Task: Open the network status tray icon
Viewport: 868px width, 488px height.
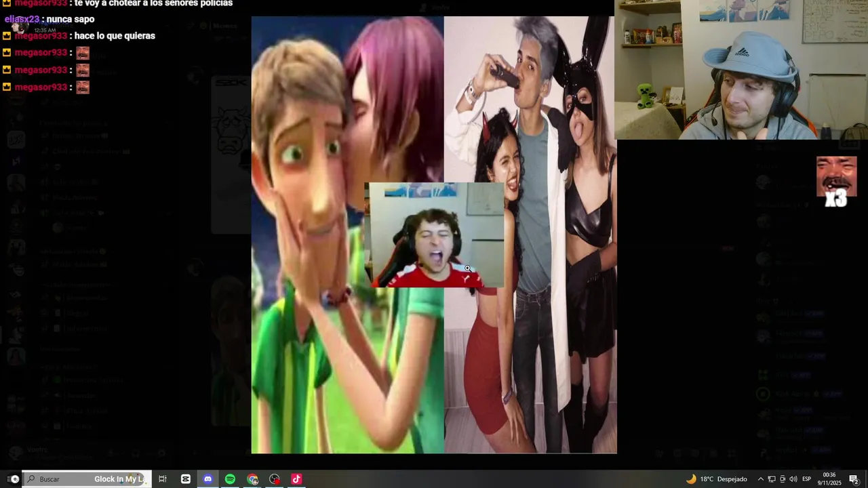Action: click(771, 479)
